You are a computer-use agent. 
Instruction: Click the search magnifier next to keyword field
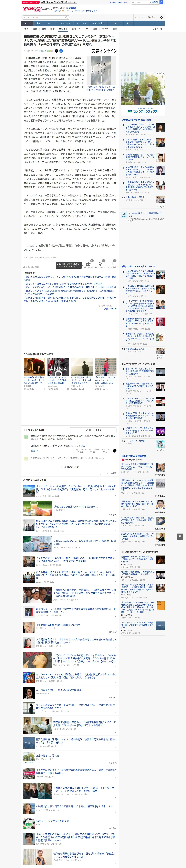pos(66,17)
